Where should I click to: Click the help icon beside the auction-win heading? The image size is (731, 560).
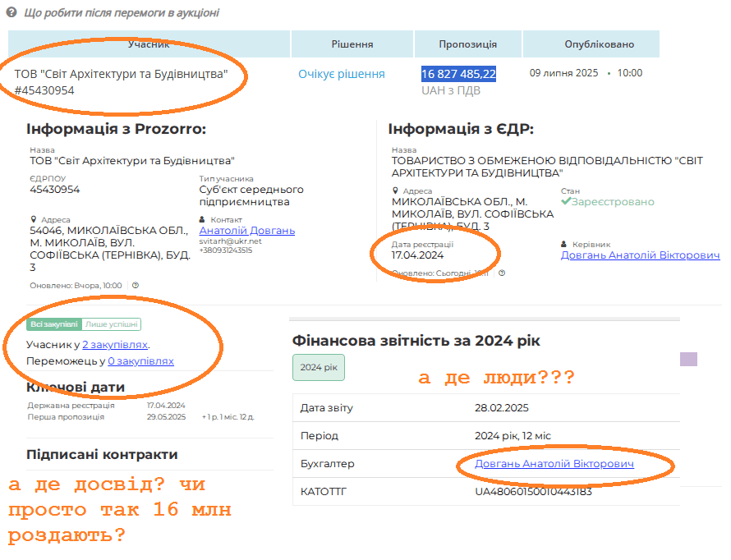pyautogui.click(x=11, y=13)
